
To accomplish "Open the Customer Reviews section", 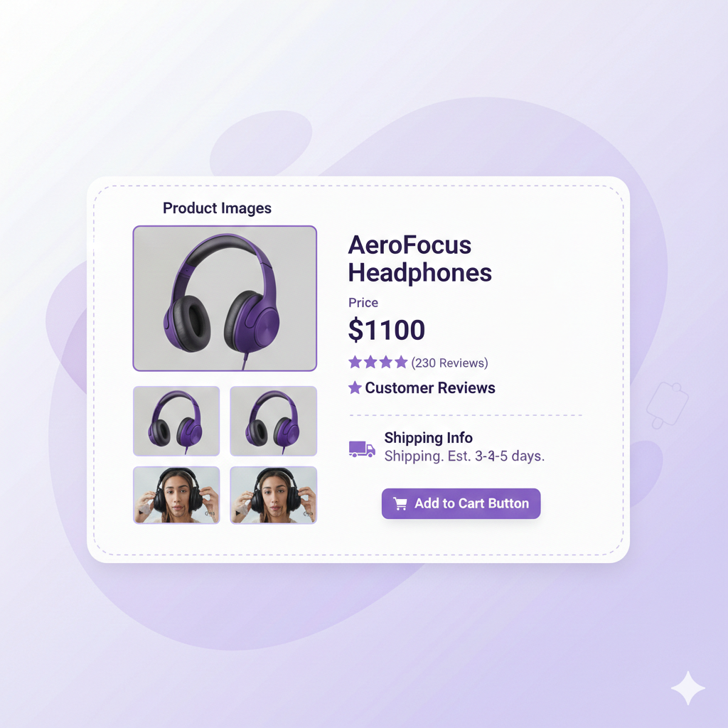I will 430,387.
